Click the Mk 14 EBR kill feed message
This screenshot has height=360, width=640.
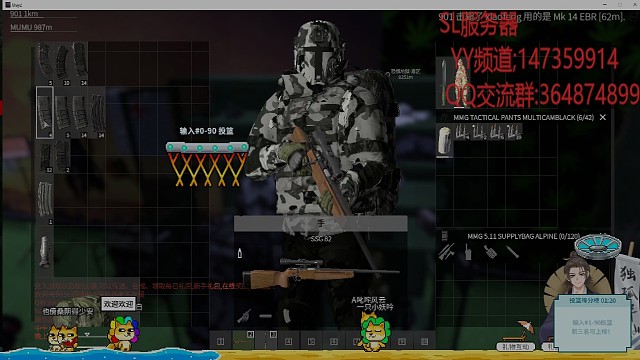pyautogui.click(x=532, y=17)
